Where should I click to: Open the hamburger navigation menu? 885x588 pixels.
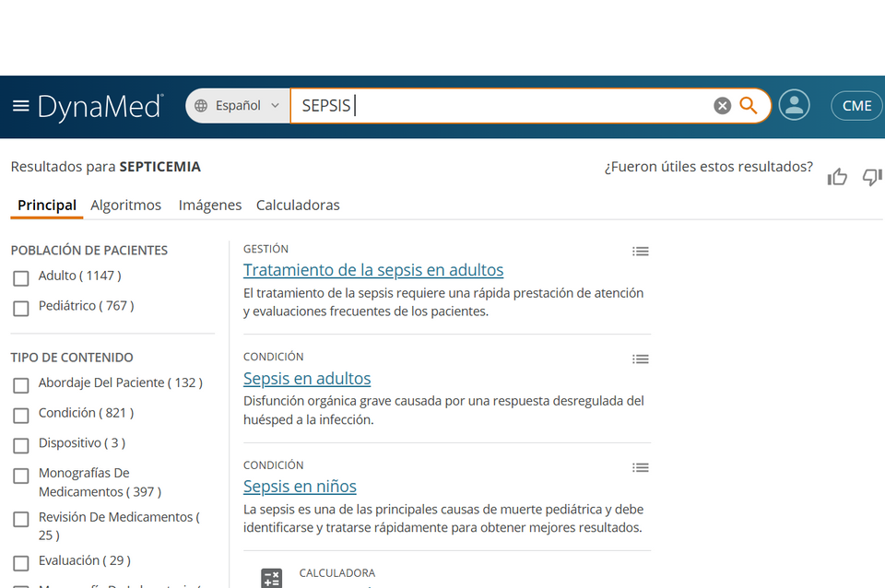click(20, 106)
